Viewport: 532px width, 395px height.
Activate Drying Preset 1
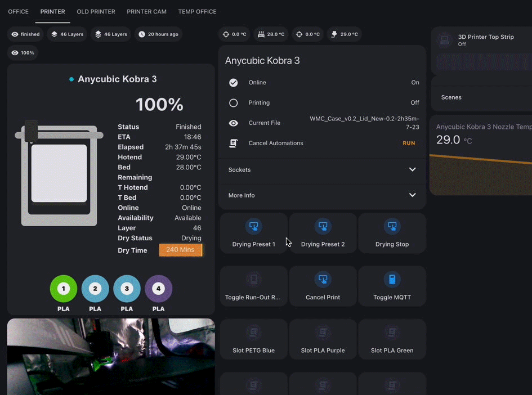point(254,234)
